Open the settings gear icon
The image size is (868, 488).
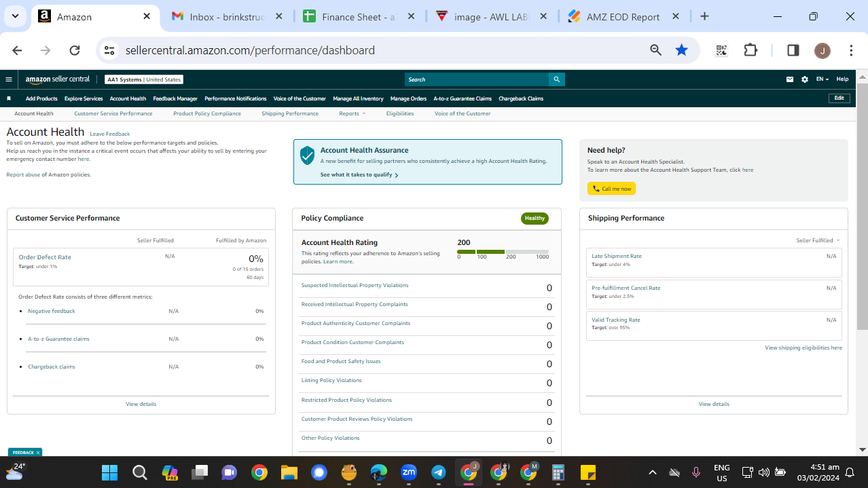coord(805,79)
